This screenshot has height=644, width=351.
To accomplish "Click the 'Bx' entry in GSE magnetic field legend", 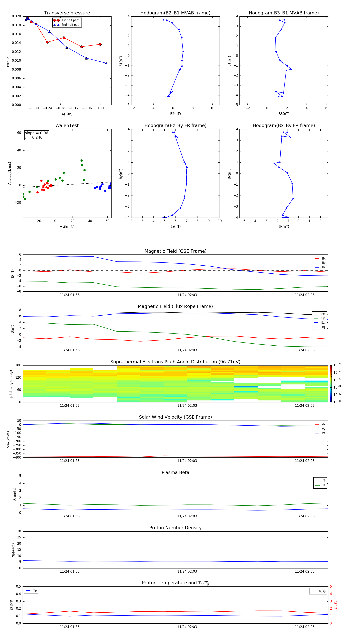I will [320, 259].
